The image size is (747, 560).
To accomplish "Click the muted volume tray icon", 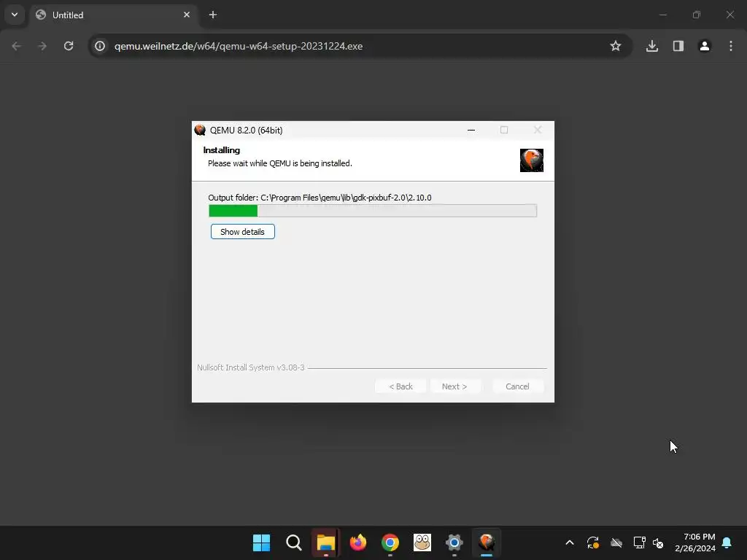I will (658, 542).
